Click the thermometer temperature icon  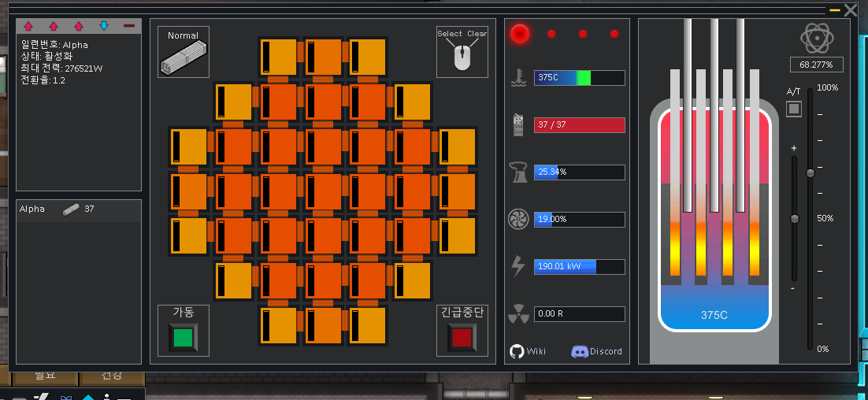(x=518, y=78)
